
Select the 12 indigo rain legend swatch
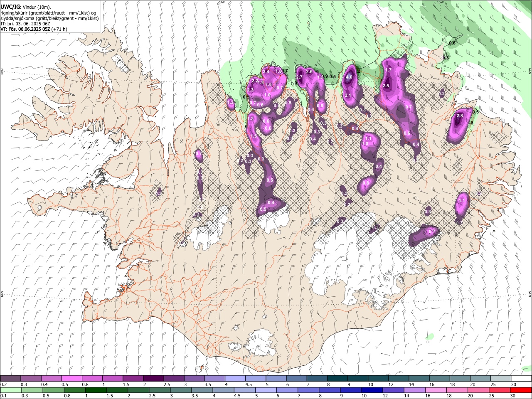tap(393, 390)
